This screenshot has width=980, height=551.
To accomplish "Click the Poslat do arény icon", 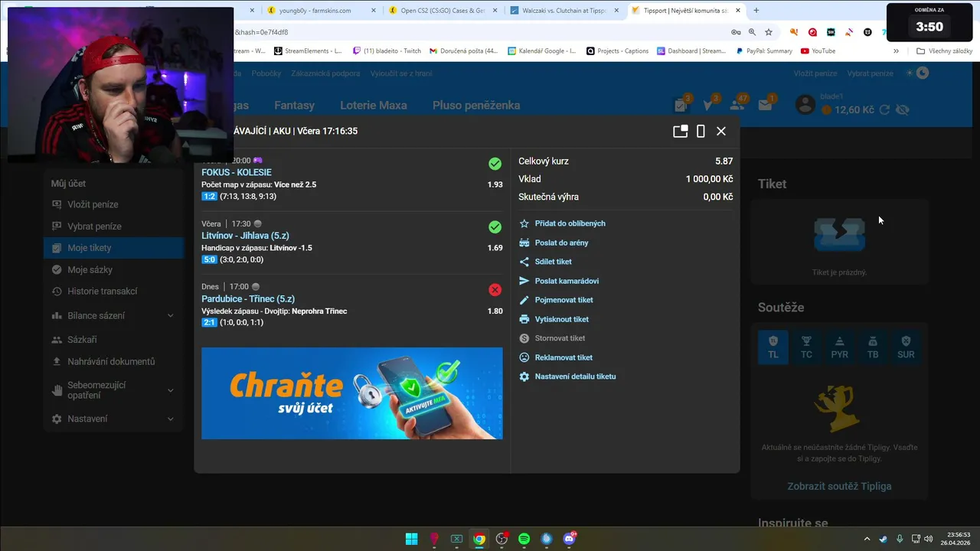I will (524, 243).
